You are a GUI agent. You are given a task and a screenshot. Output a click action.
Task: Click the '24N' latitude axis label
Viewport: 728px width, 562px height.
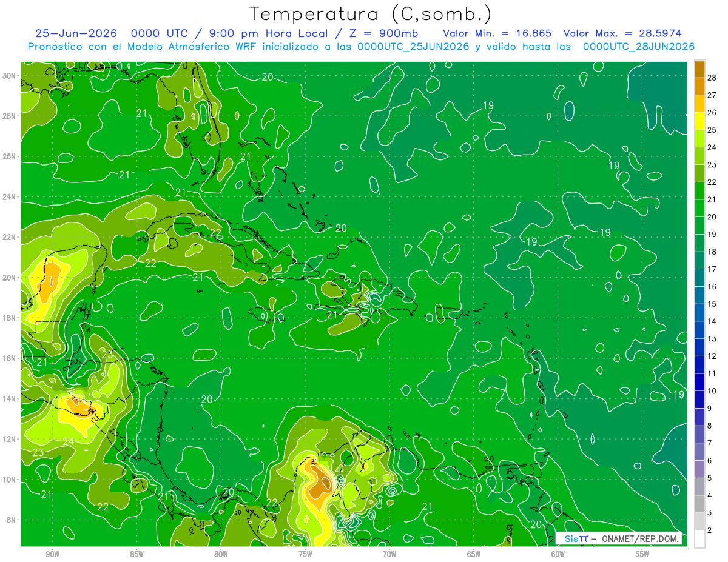[10, 197]
